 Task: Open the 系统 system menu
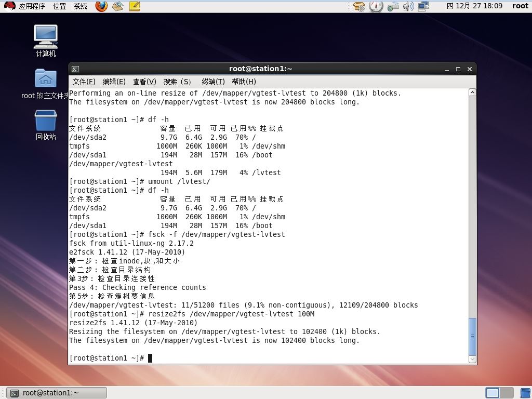81,6
